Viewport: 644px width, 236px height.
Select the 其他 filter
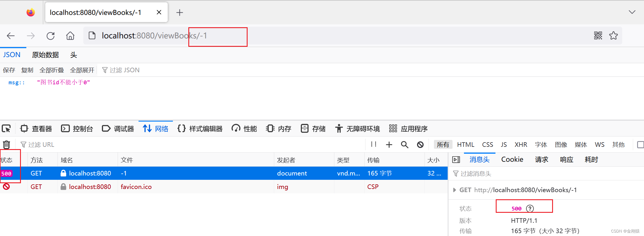619,145
